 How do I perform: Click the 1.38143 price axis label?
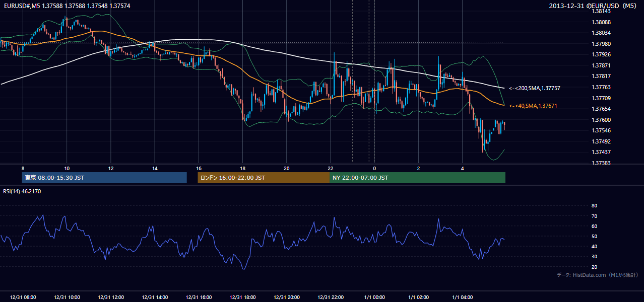601,11
